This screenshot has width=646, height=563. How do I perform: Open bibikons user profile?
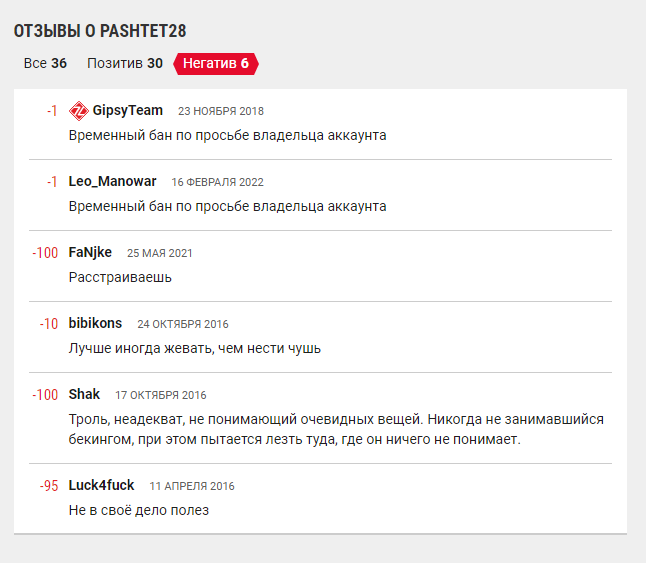pyautogui.click(x=95, y=323)
